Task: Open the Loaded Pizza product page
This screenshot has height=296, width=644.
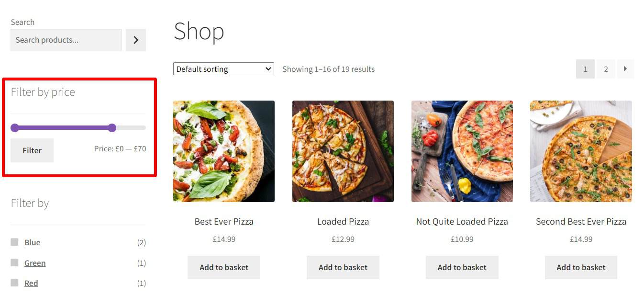Action: [343, 221]
